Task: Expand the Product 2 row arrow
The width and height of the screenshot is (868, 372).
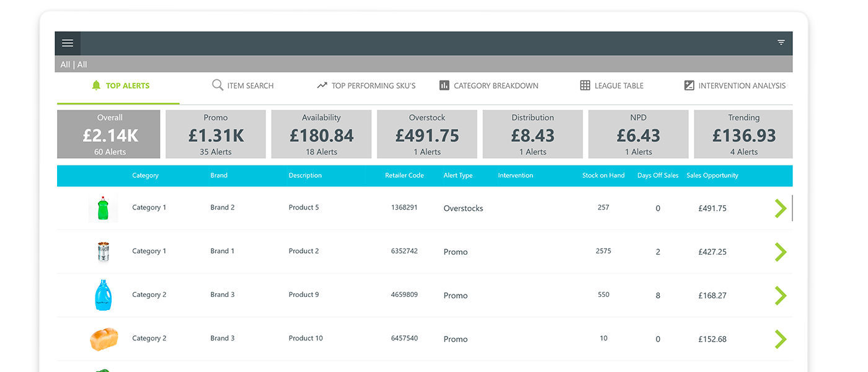Action: (x=781, y=252)
